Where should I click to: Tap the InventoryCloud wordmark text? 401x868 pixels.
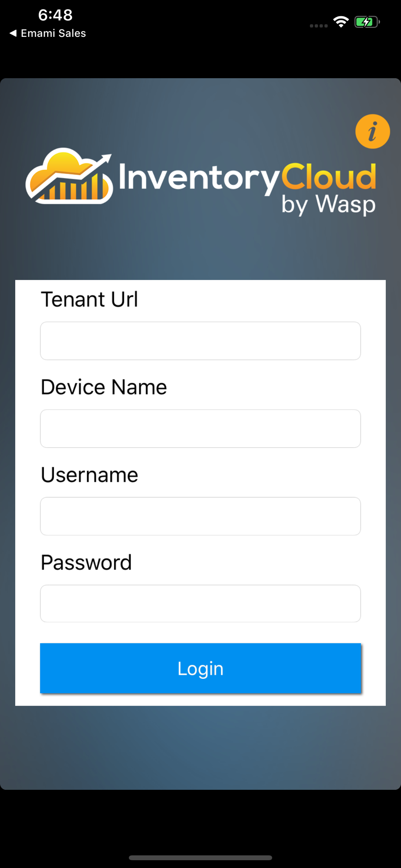coord(247,178)
